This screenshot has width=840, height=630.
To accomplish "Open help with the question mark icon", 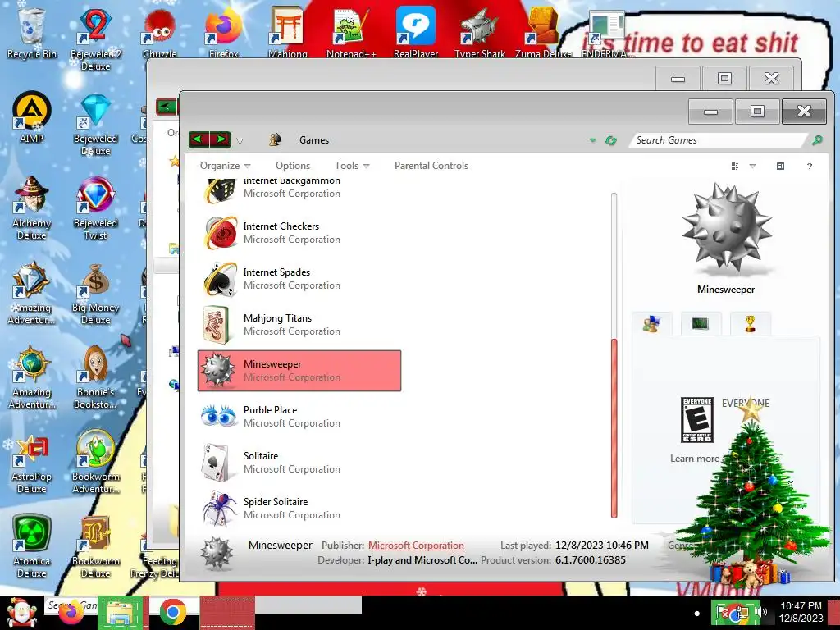I will pos(810,166).
